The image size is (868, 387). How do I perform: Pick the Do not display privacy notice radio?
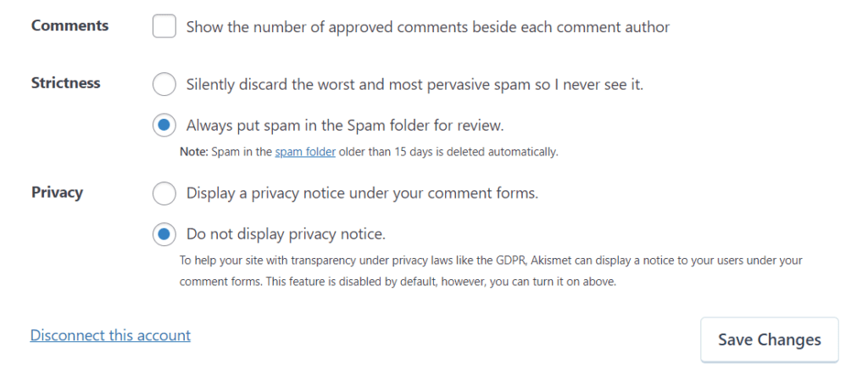tap(164, 234)
